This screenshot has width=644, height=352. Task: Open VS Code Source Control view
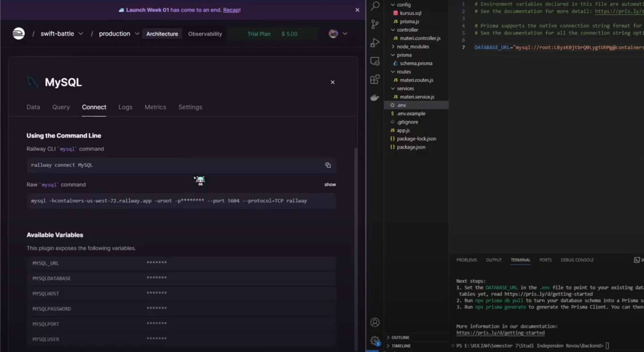click(375, 24)
